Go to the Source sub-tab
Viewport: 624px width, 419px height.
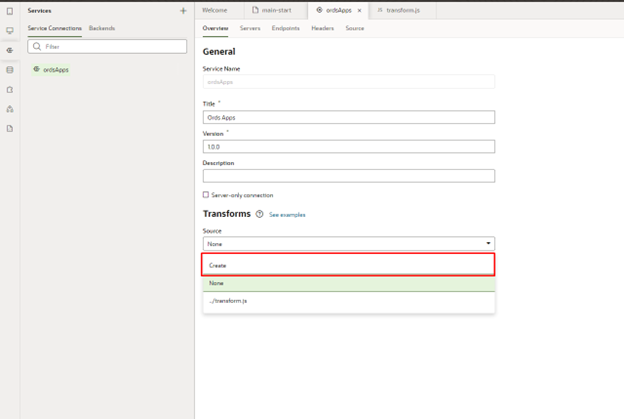(355, 28)
